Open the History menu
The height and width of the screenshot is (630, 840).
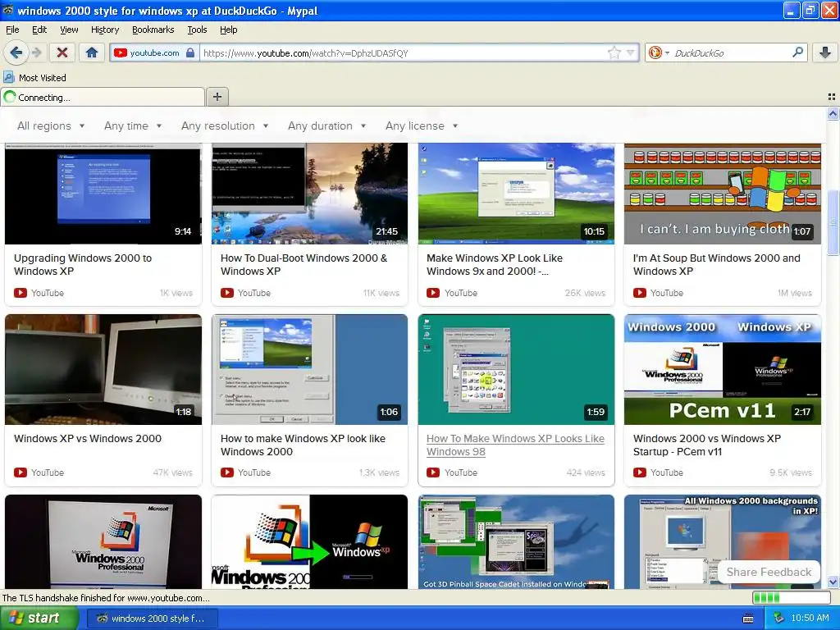(104, 30)
